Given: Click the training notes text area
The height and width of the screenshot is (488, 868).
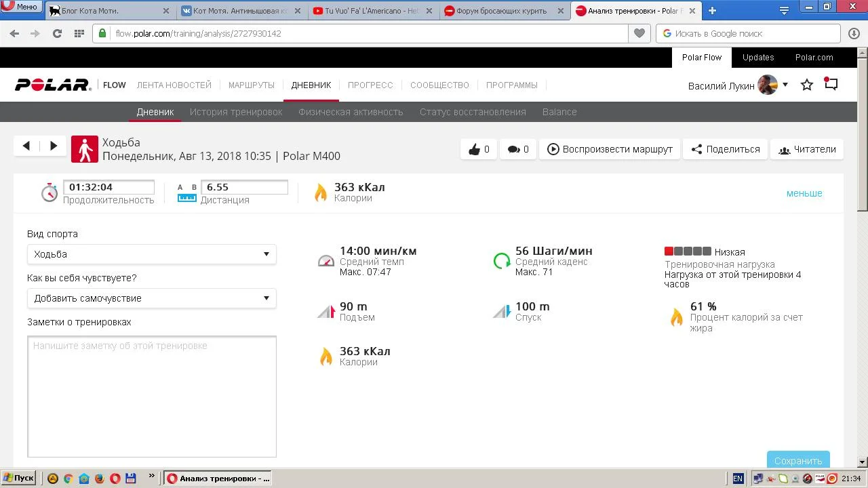Looking at the screenshot, I should tap(152, 396).
